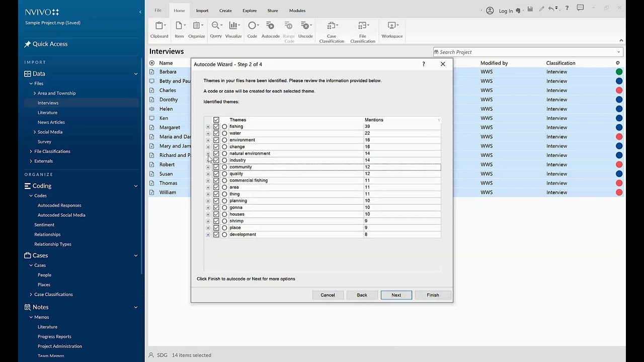
Task: Click the Helen audio file icon
Action: click(x=152, y=109)
